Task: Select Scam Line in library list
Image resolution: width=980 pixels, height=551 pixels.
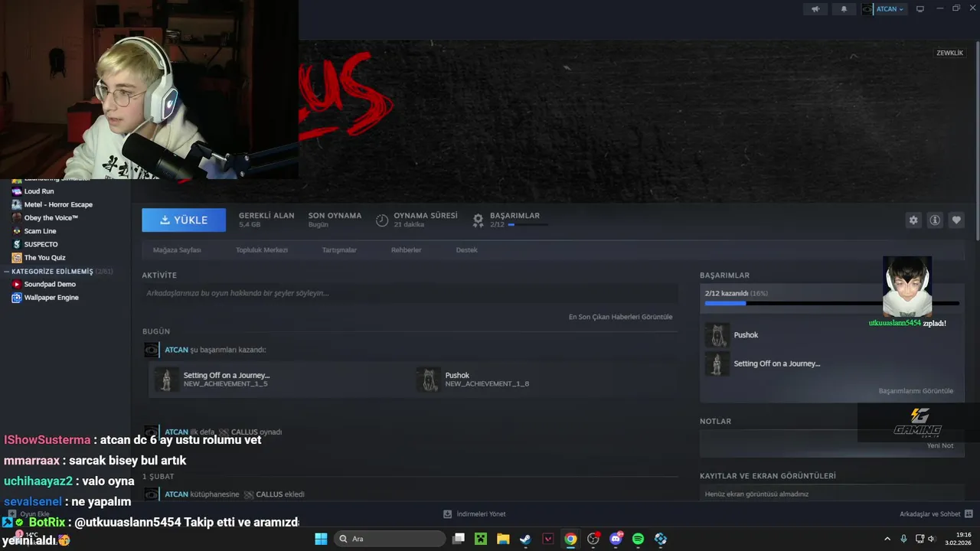Action: click(x=40, y=231)
